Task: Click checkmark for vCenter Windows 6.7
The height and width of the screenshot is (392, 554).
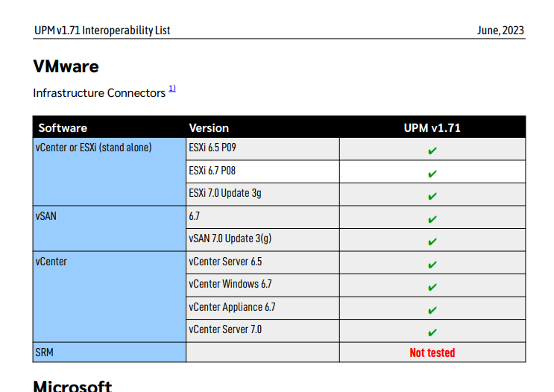Action: 432,288
